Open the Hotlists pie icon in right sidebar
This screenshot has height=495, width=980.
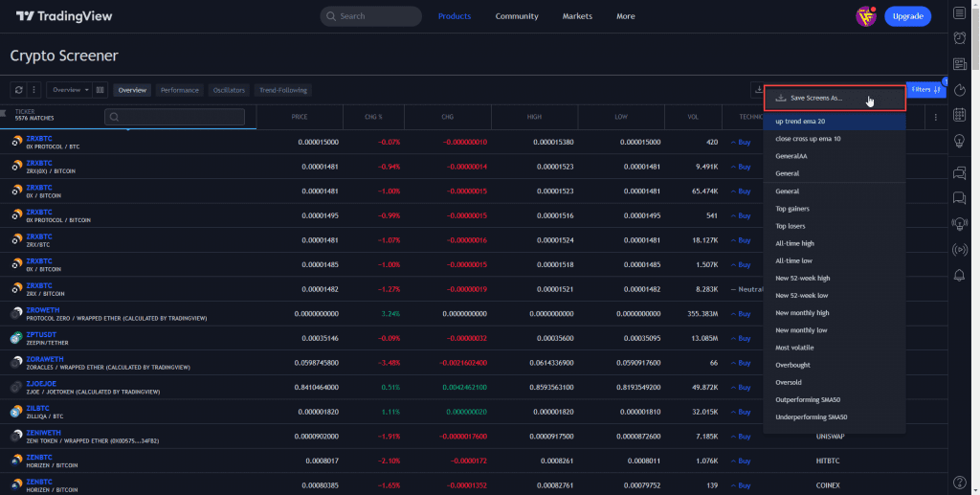click(x=959, y=89)
